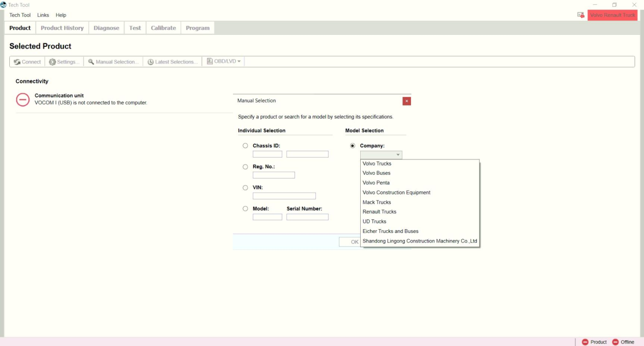This screenshot has height=346, width=644.
Task: Open the Tech Tool menu
Action: 20,15
